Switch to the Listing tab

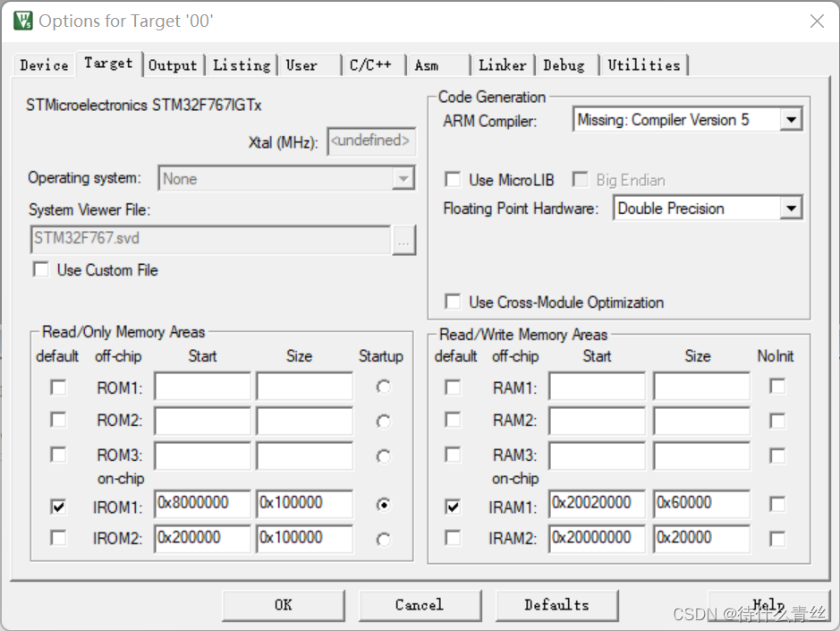point(242,65)
